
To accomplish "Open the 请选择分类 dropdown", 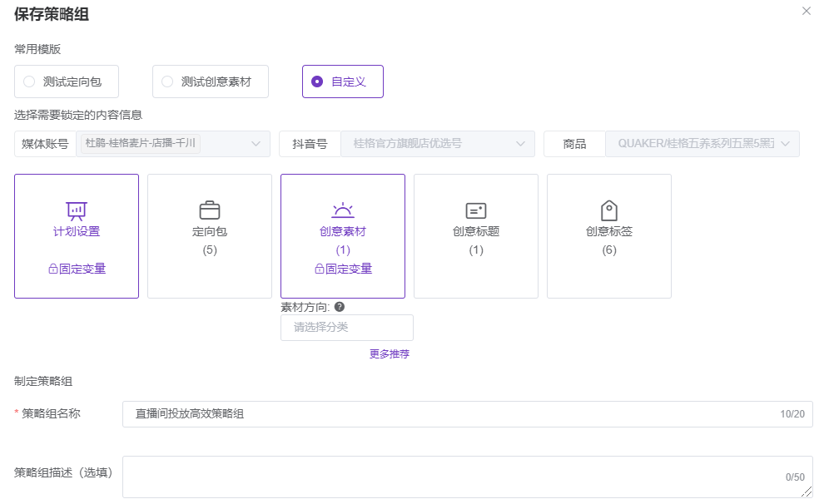I will coord(347,328).
